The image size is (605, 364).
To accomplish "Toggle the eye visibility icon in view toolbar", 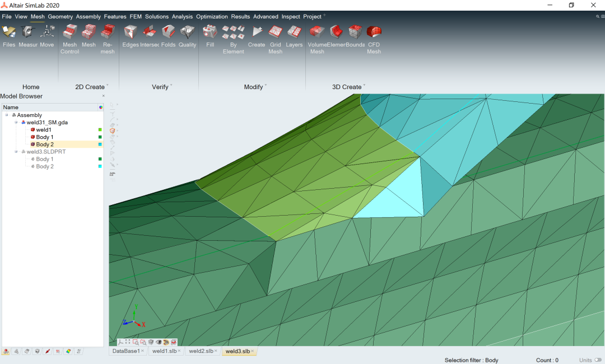I will click(159, 342).
